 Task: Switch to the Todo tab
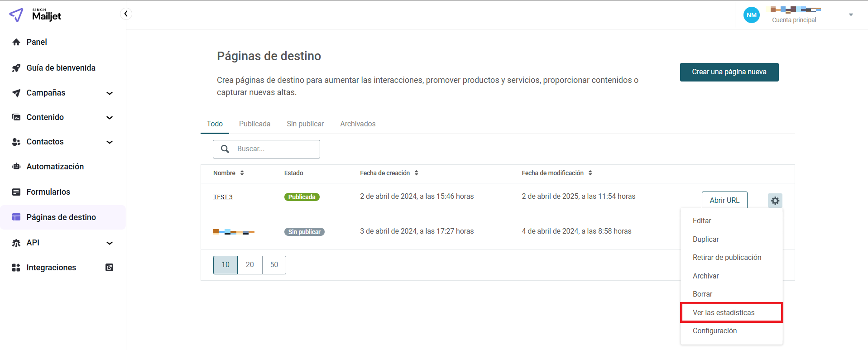pos(215,124)
